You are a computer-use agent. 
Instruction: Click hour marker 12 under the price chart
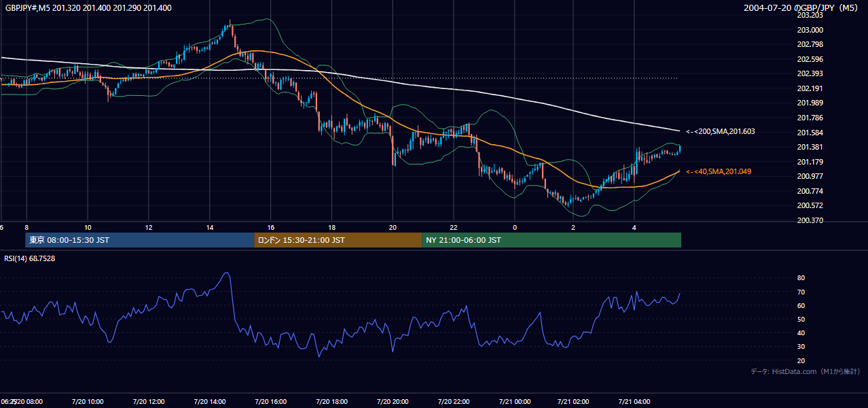coord(148,227)
